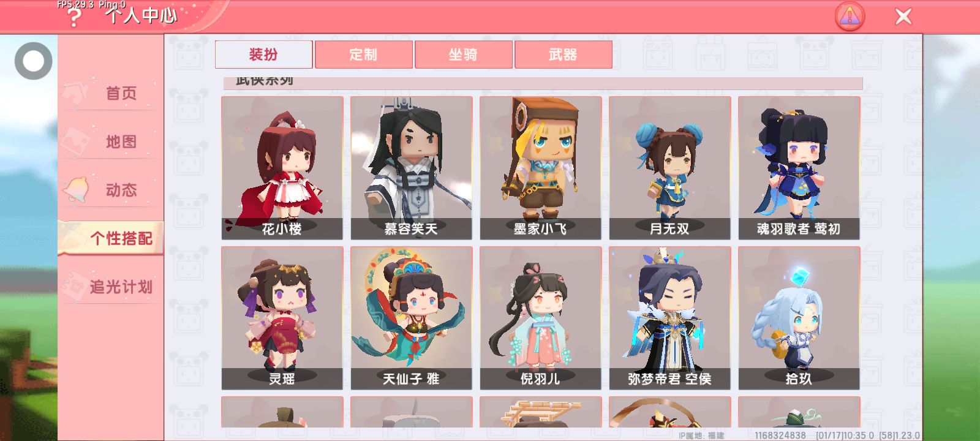The width and height of the screenshot is (980, 441).
Task: Click the bell icon beside 动态
Action: [x=77, y=190]
